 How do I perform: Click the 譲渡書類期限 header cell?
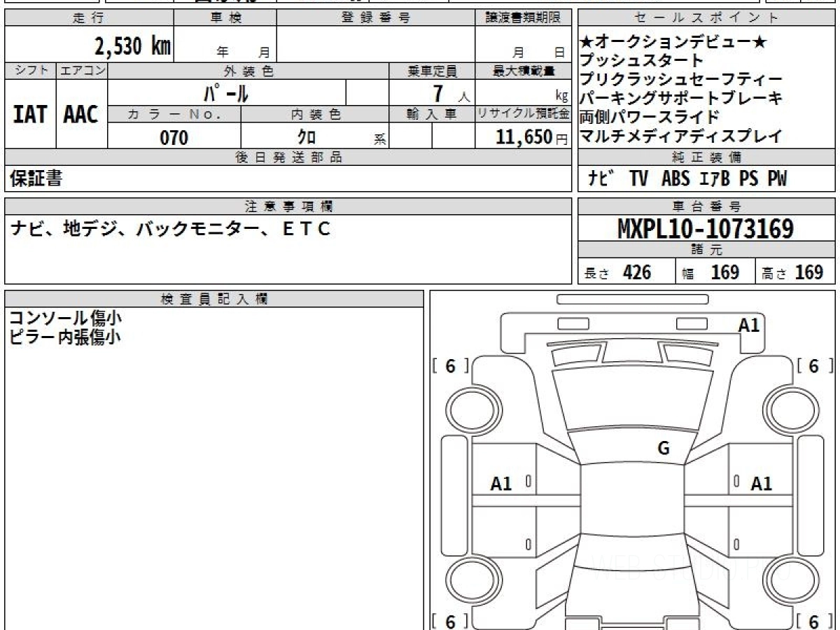(x=523, y=18)
